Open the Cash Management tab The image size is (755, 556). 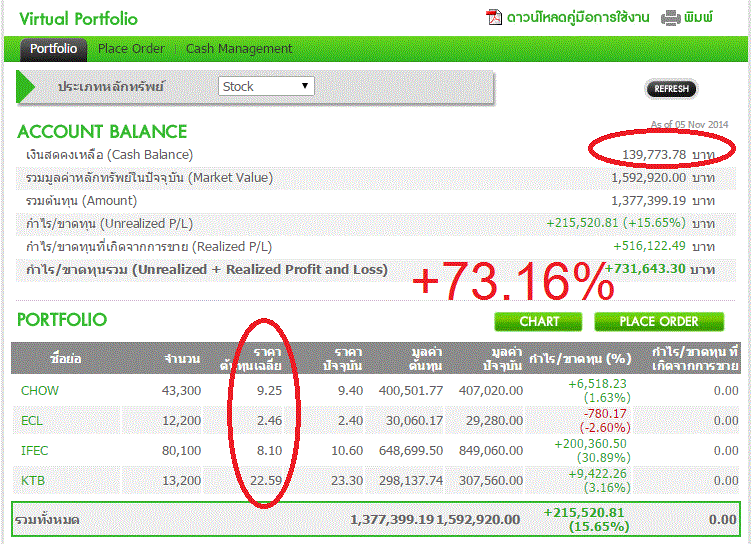pyautogui.click(x=239, y=49)
